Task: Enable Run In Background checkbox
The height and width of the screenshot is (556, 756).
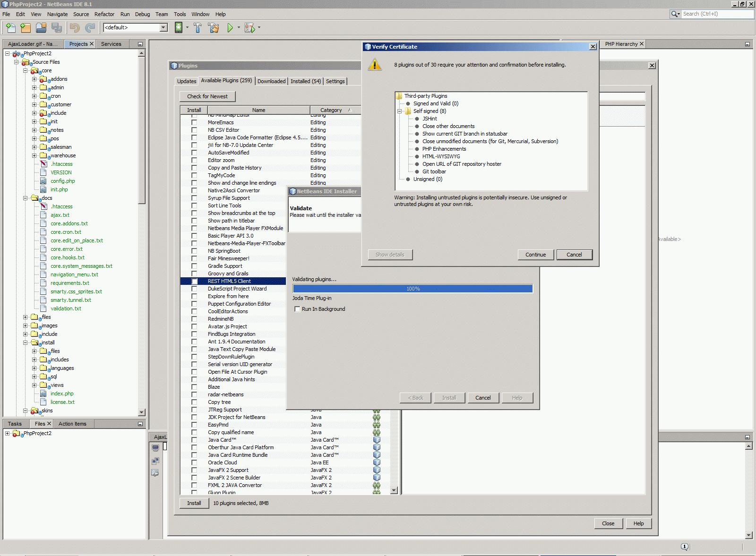Action: pyautogui.click(x=297, y=309)
